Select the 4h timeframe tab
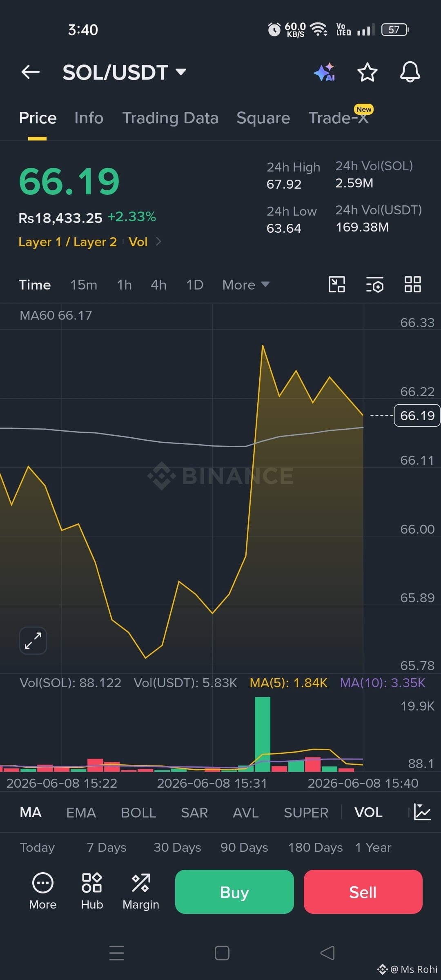 pyautogui.click(x=158, y=285)
